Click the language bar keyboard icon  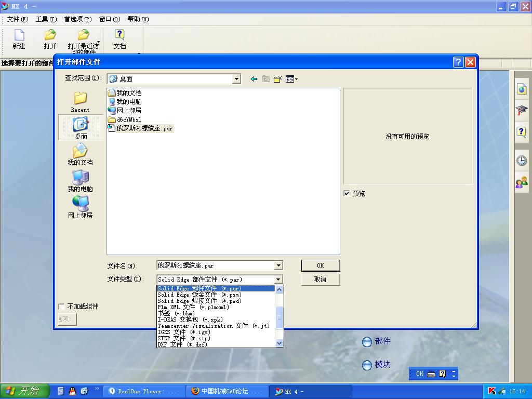point(431,374)
